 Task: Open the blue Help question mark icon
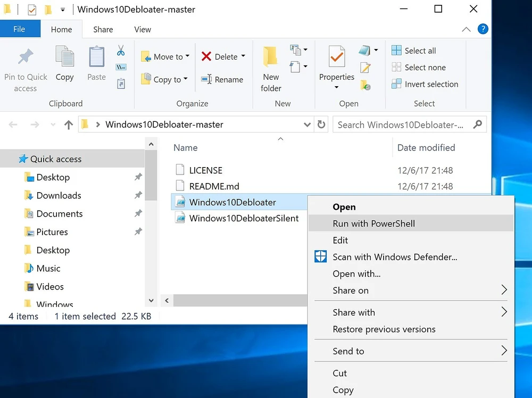[483, 29]
